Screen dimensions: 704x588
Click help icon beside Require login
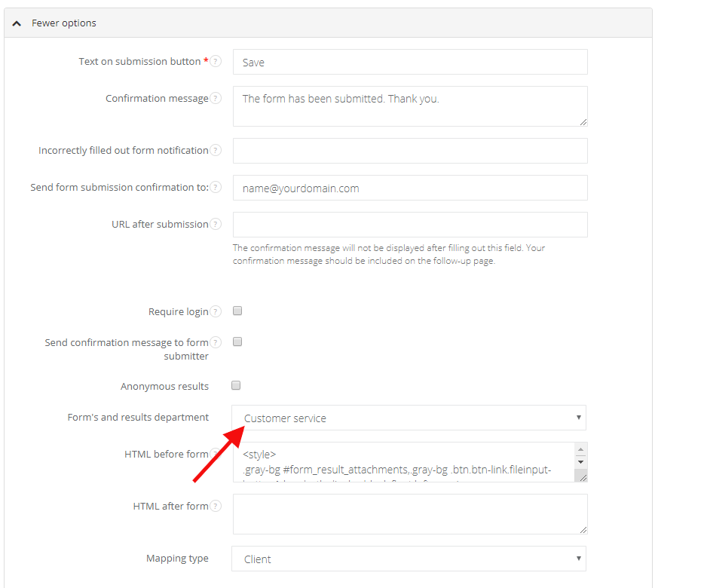click(216, 312)
